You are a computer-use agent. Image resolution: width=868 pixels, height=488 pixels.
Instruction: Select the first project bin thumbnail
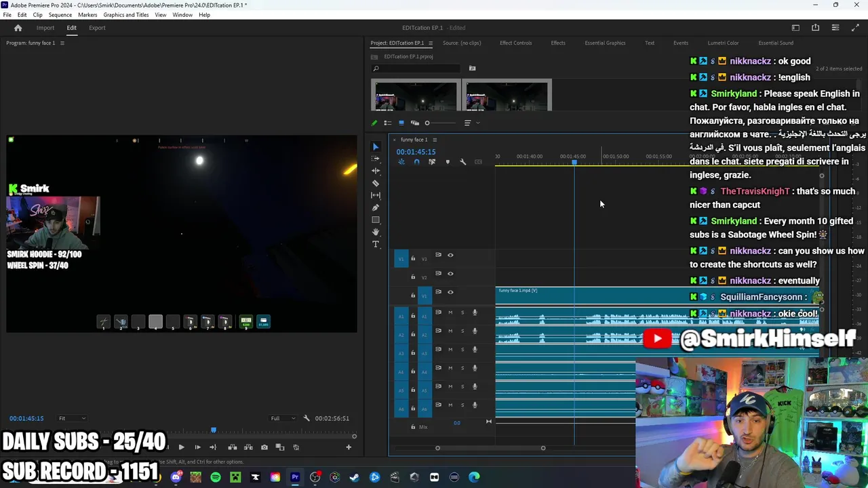[x=414, y=96]
